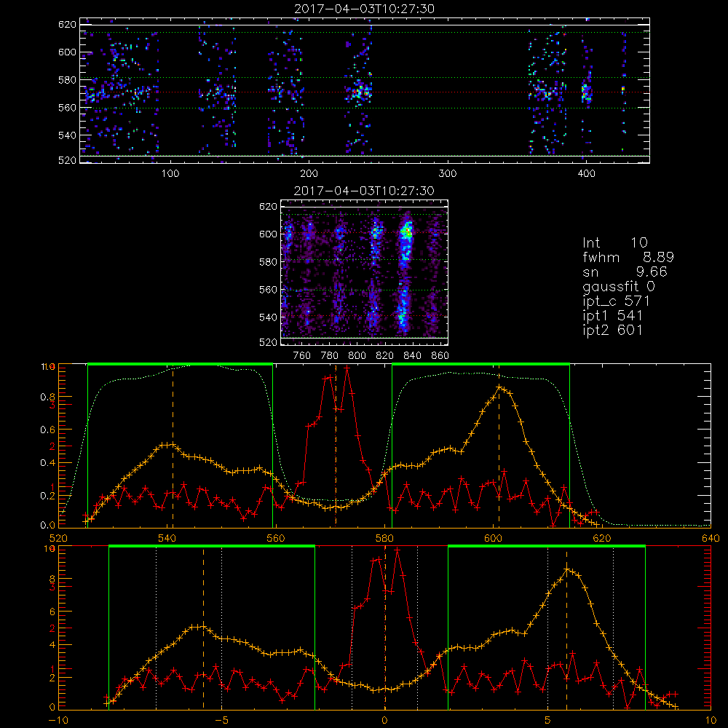Click x-axis tick 10 on lowest plot
Image resolution: width=728 pixels, height=728 pixels.
pyautogui.click(x=711, y=721)
